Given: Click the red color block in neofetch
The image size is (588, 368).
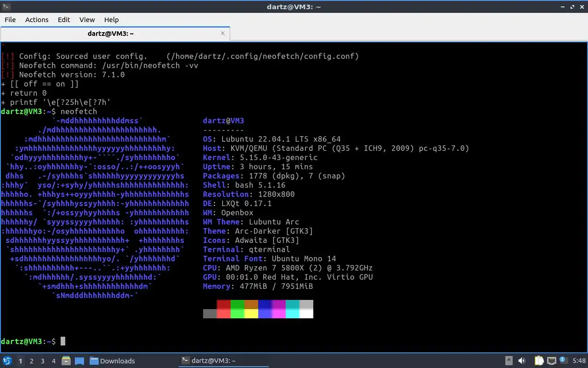Looking at the screenshot, I should point(224,305).
